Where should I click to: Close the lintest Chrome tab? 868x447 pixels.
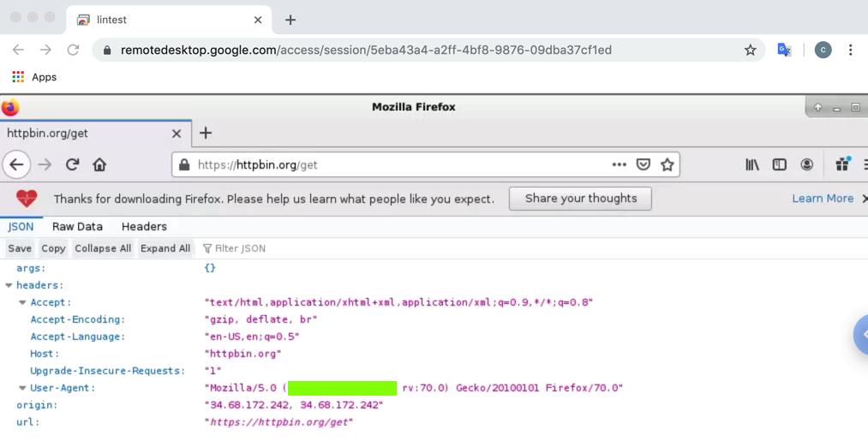coord(258,20)
